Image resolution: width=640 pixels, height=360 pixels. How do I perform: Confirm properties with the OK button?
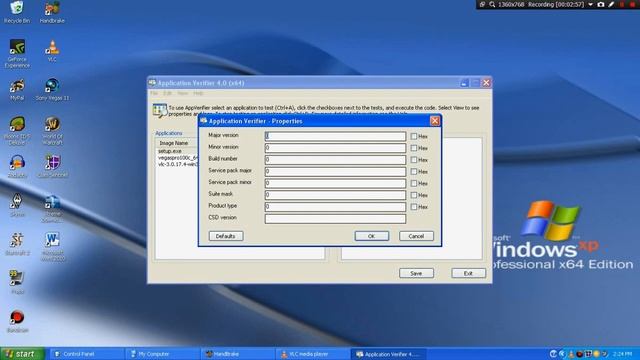[371, 236]
